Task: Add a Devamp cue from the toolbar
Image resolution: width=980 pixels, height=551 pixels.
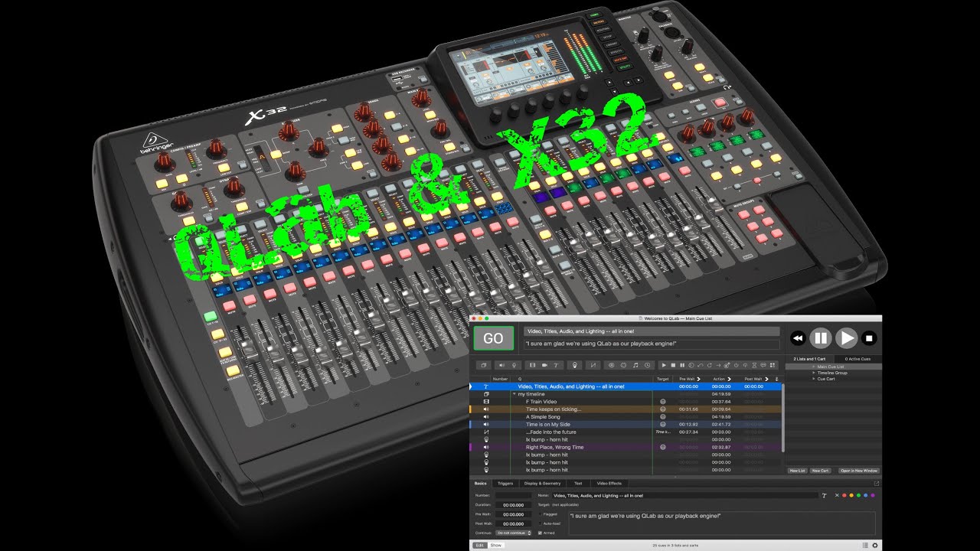Action: (x=709, y=365)
